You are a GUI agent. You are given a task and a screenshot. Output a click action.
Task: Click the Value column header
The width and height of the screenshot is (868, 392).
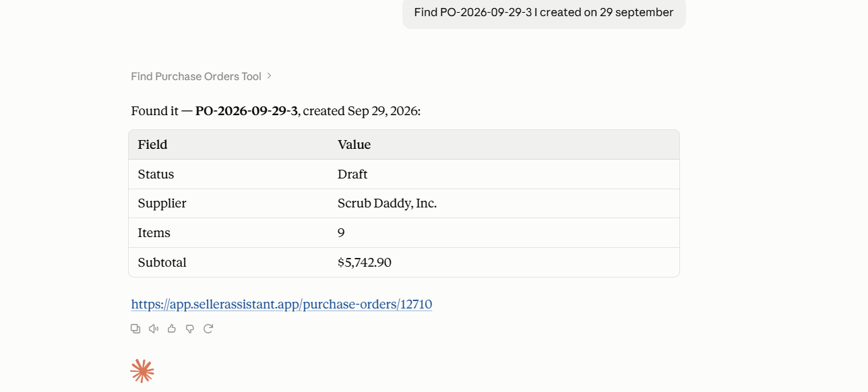(354, 145)
